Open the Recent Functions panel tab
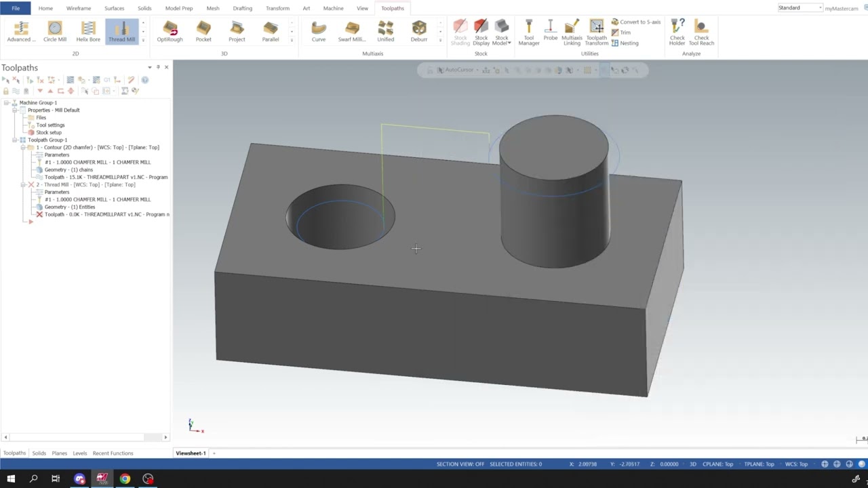This screenshot has width=868, height=488. (x=113, y=453)
